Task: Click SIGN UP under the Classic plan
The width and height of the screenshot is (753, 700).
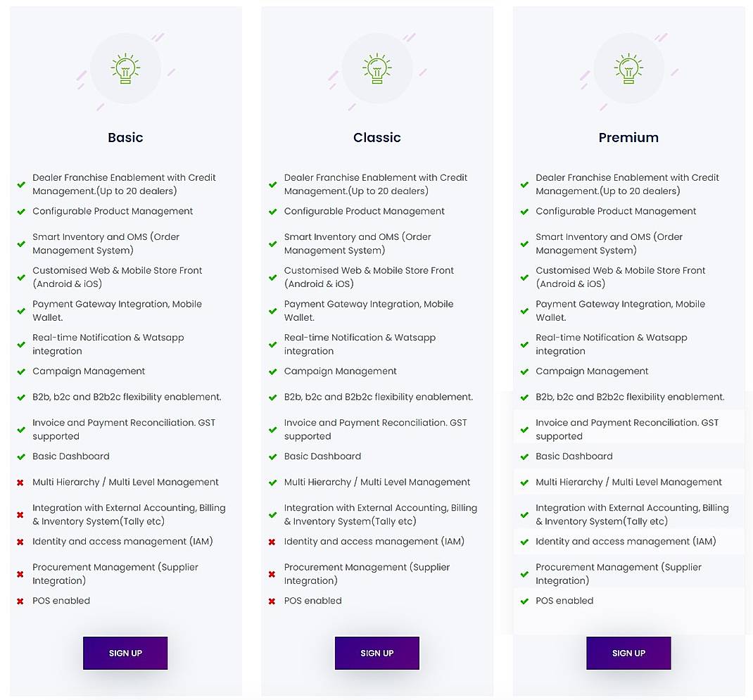Action: point(377,653)
